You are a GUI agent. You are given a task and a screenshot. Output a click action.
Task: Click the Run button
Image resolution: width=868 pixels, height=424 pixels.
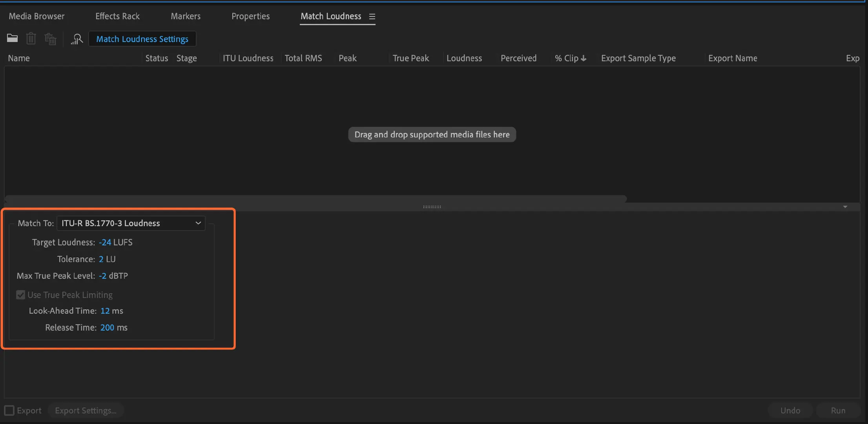pos(838,410)
